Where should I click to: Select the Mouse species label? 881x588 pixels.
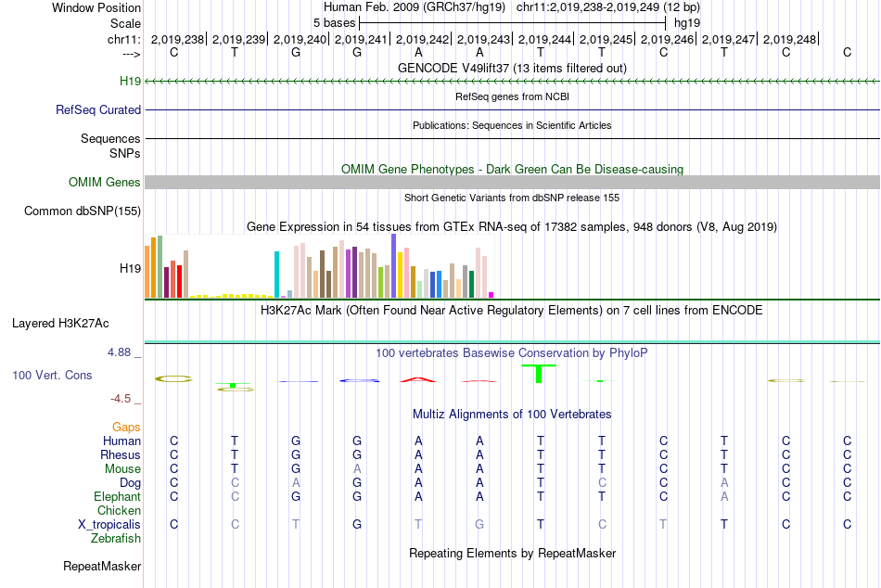coord(122,469)
